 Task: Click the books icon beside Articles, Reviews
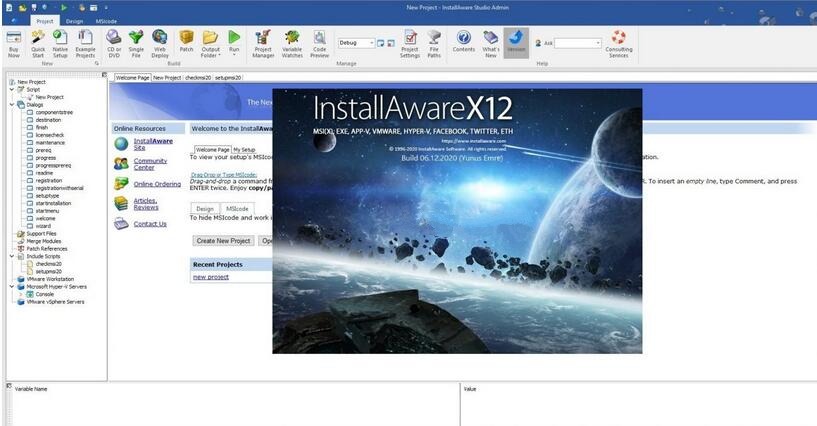(x=121, y=203)
